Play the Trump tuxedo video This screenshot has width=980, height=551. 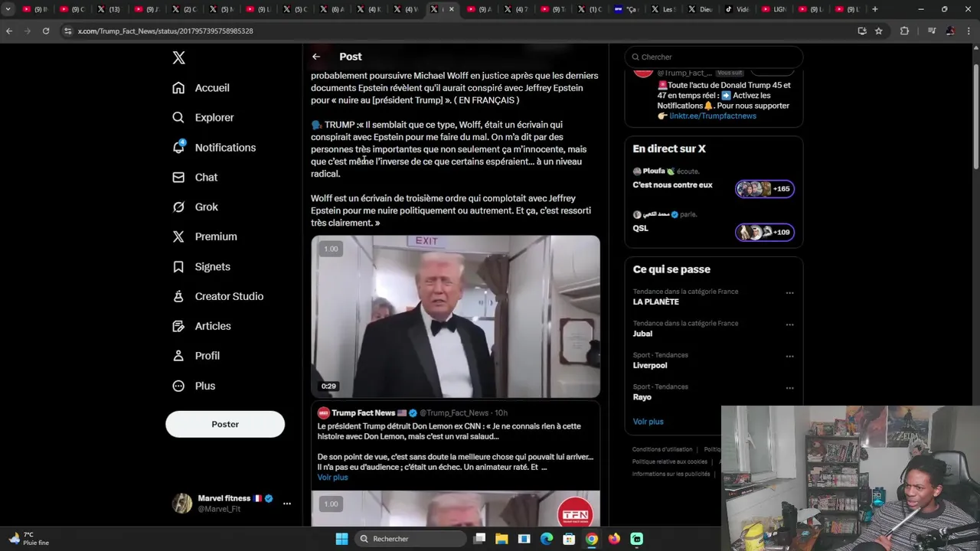pyautogui.click(x=456, y=317)
